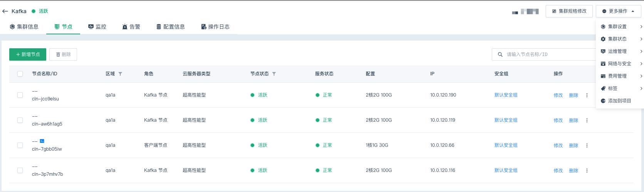Click the terminal icon on node cln-7gbb05iw
The image size is (644, 192).
(42, 141)
